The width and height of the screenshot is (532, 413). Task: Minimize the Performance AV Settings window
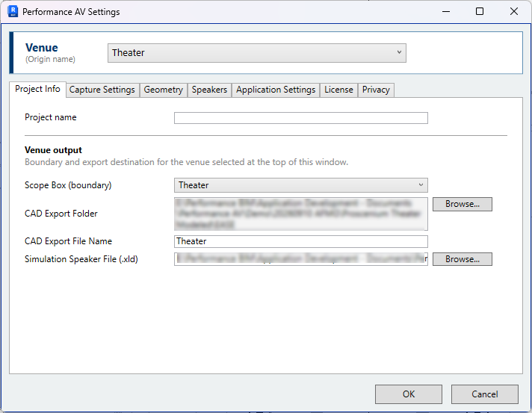coord(446,11)
